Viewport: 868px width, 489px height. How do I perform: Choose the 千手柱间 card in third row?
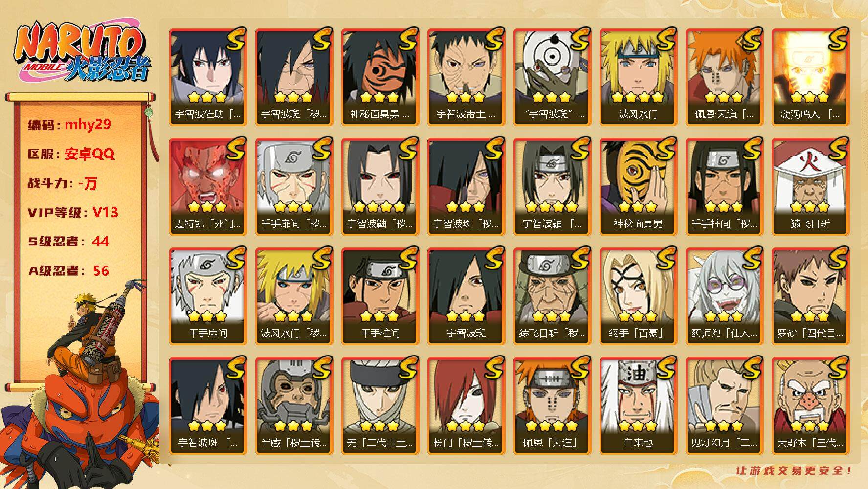380,296
